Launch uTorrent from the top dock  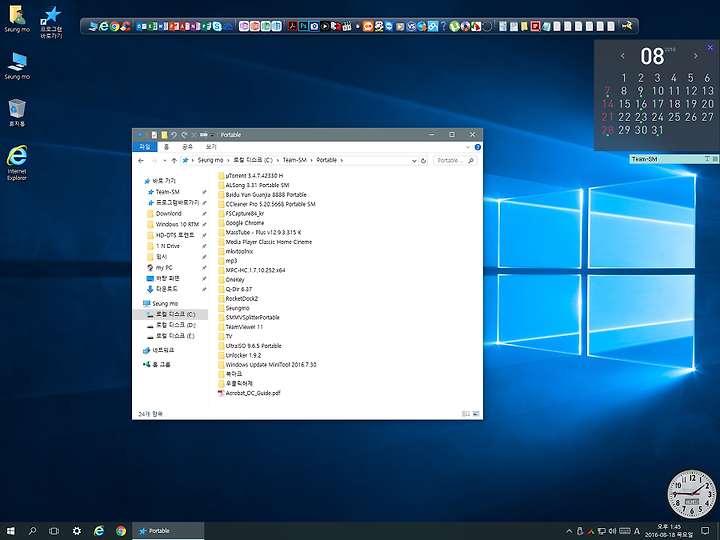click(455, 26)
